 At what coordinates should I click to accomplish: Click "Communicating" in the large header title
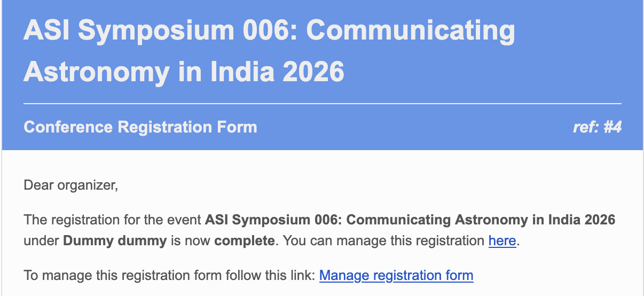[x=411, y=30]
